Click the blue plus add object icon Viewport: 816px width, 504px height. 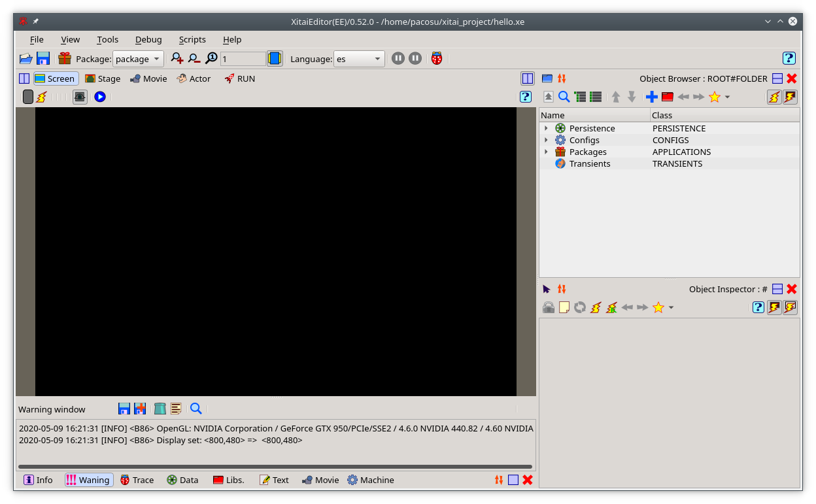(652, 97)
